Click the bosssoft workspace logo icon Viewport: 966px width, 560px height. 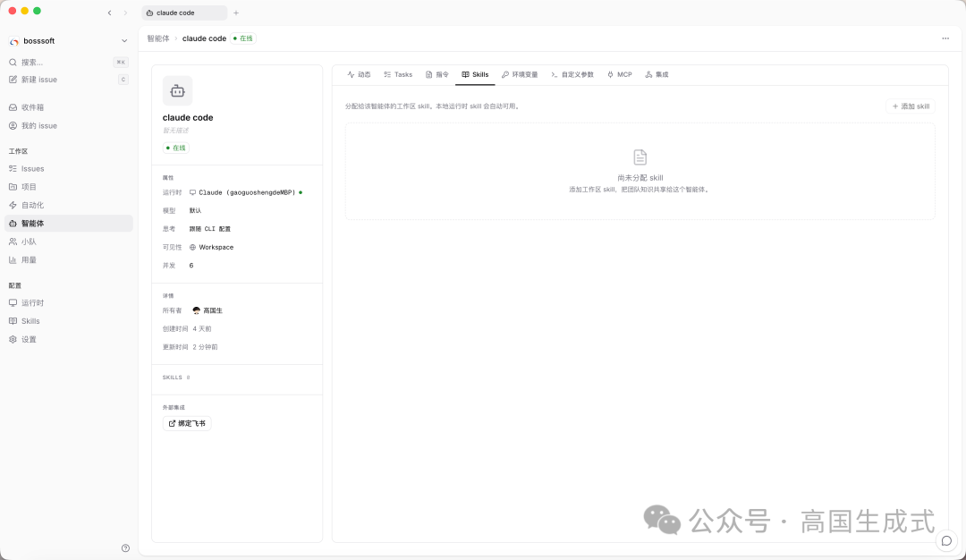tap(14, 41)
